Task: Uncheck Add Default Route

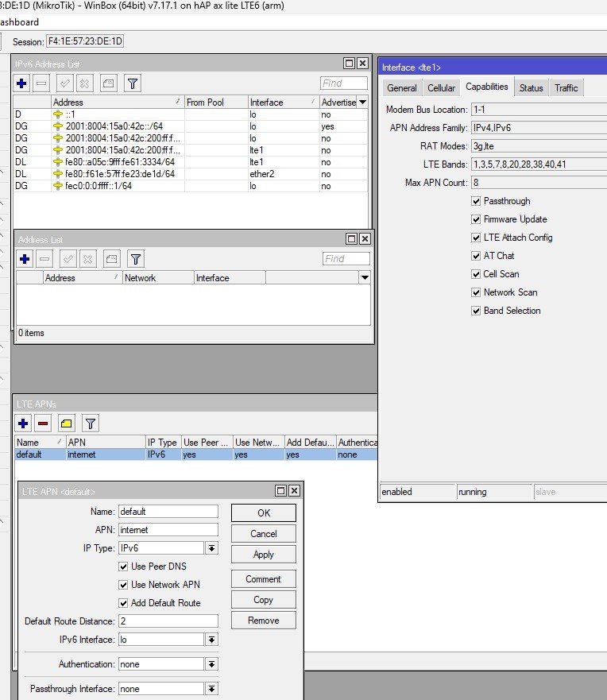Action: [x=124, y=603]
